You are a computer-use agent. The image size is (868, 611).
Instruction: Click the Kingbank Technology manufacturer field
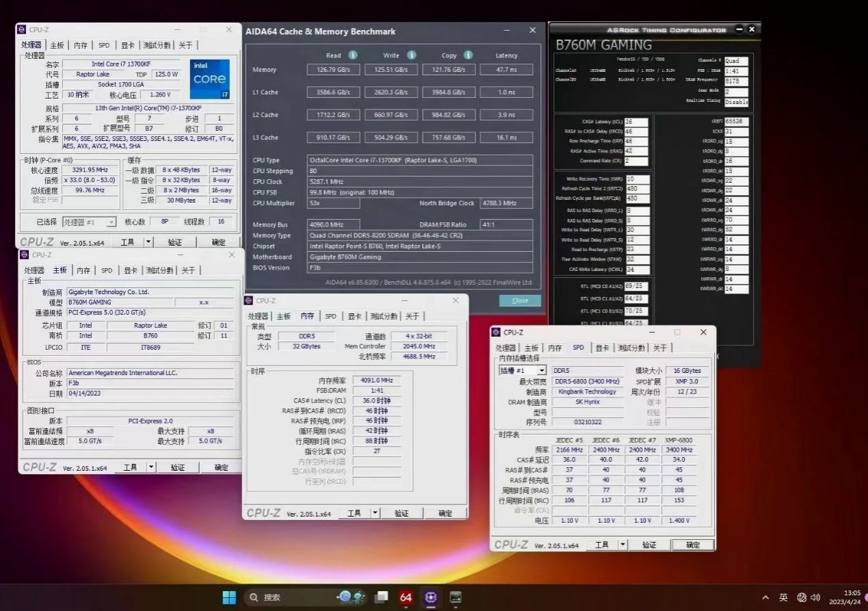point(588,392)
